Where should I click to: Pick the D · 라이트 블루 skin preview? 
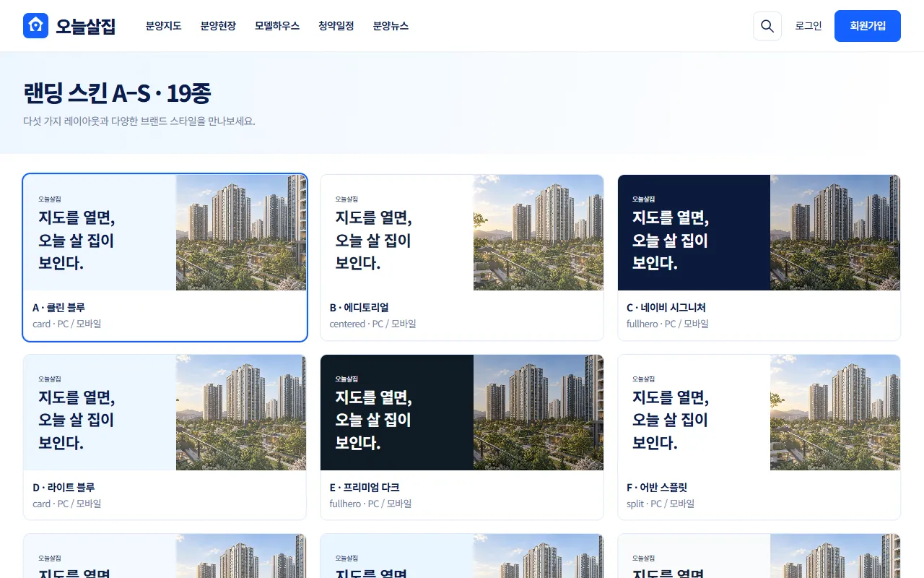tap(165, 437)
